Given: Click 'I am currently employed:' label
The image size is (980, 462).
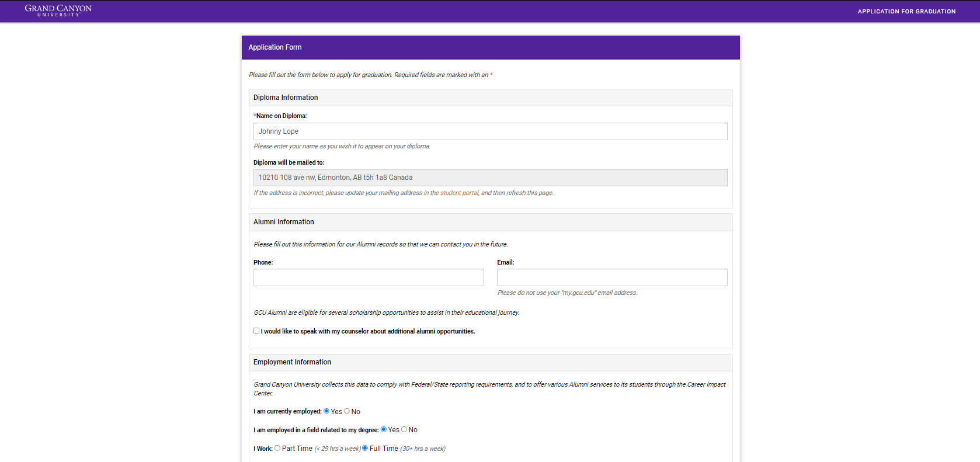Looking at the screenshot, I should click(x=287, y=411).
